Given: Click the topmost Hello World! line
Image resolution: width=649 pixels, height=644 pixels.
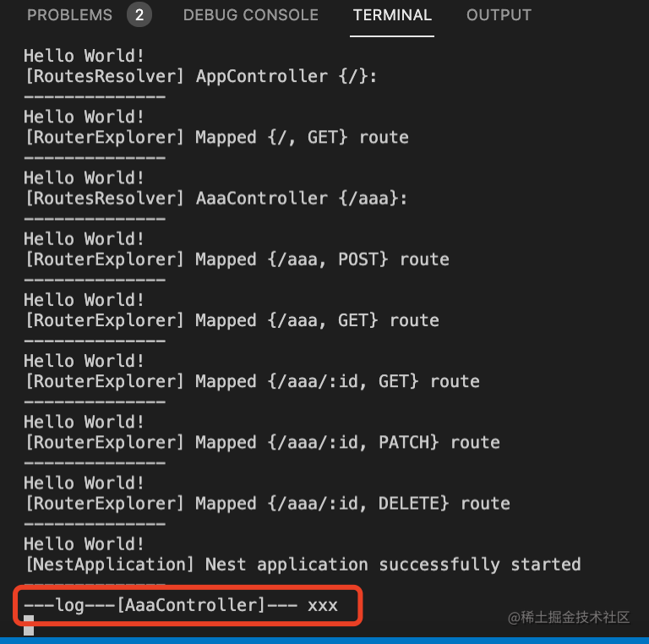Looking at the screenshot, I should [85, 56].
